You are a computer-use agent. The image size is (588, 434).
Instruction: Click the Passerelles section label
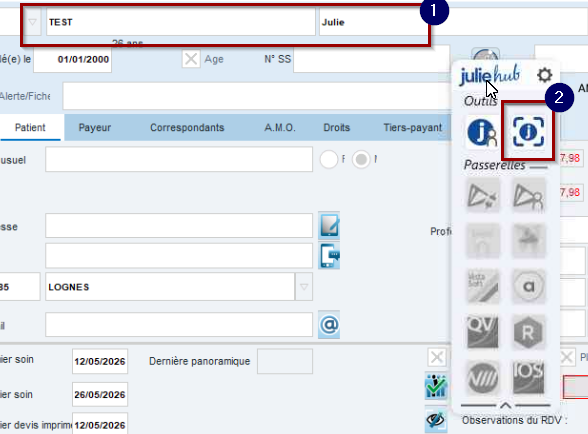coord(494,165)
